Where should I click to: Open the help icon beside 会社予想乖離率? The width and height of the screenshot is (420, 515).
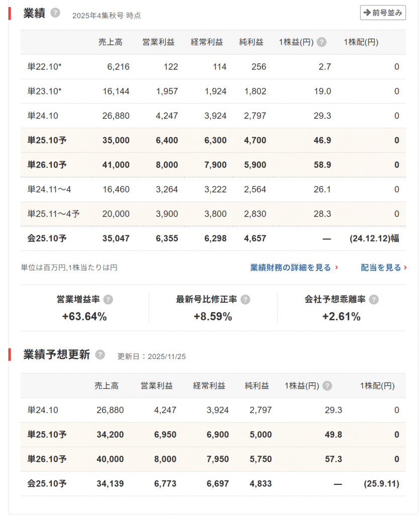(374, 300)
